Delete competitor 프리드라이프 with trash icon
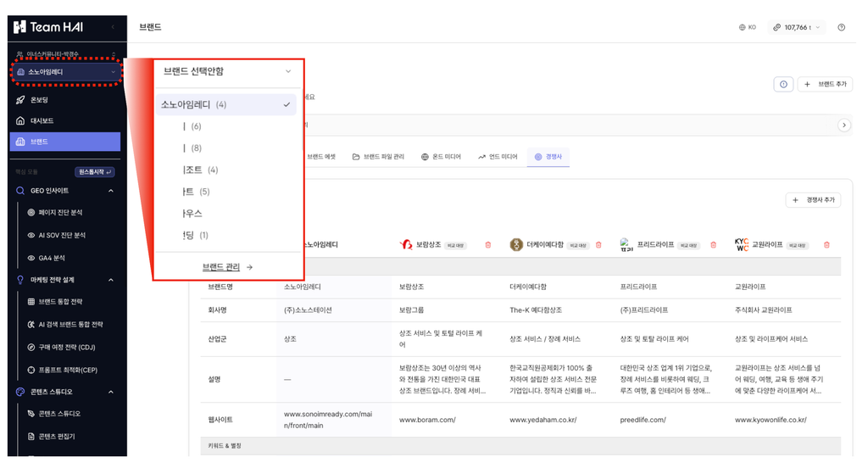The height and width of the screenshot is (474, 868). (713, 245)
